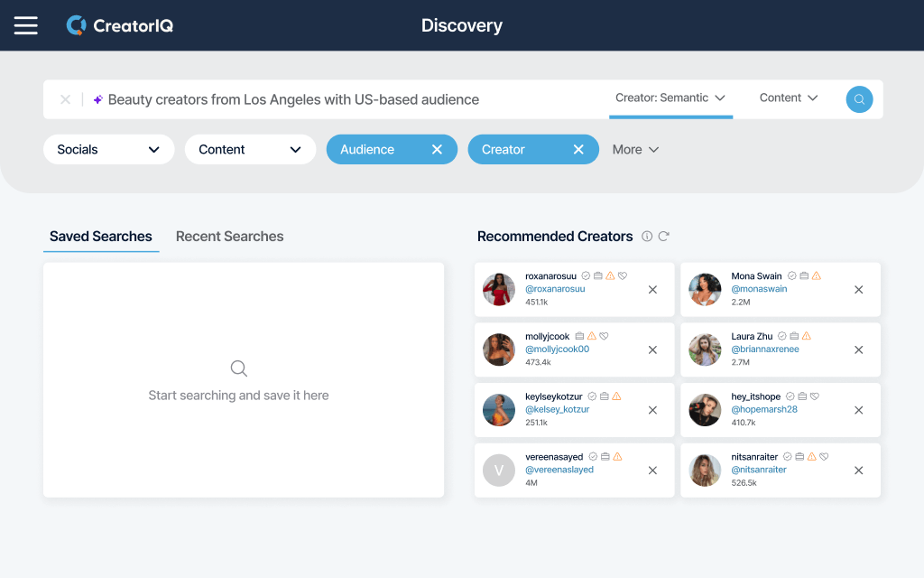924x578 pixels.
Task: Click the warning triangle on Mona Swain's card
Action: [816, 275]
